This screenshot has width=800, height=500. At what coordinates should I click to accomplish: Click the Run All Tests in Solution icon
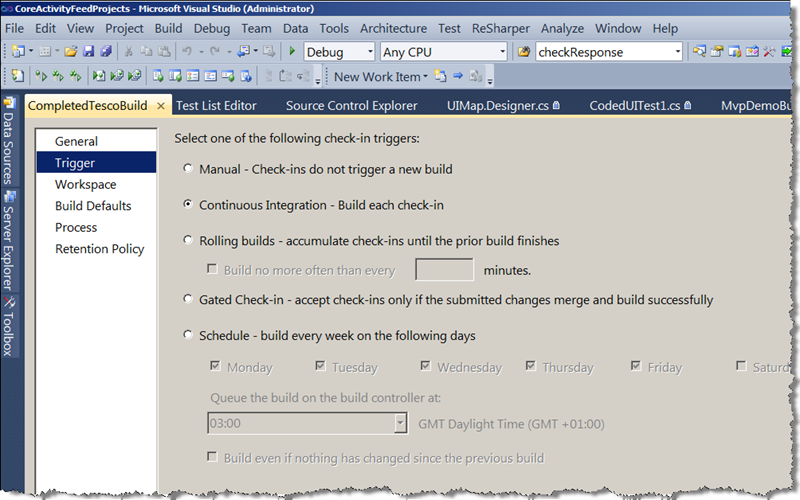point(58,76)
